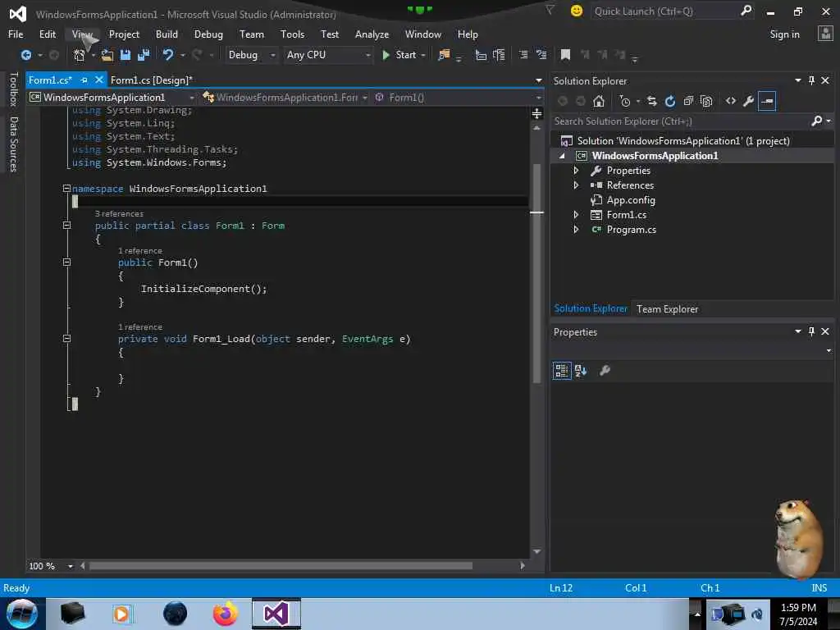
Task: Expand the Form1.cs node in Solution Explorer
Action: click(576, 215)
